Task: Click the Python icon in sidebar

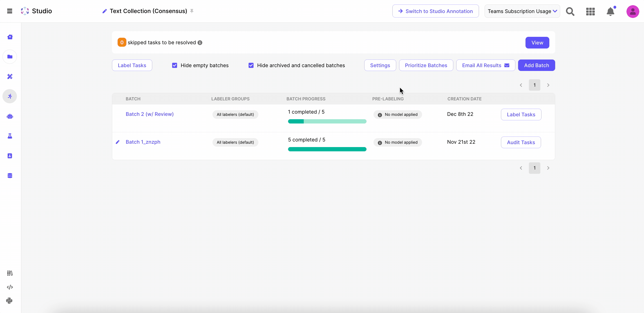Action: 9,301
